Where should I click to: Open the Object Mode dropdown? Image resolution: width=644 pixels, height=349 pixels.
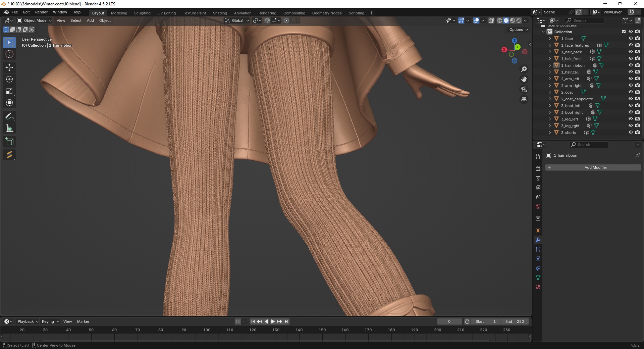[35, 20]
